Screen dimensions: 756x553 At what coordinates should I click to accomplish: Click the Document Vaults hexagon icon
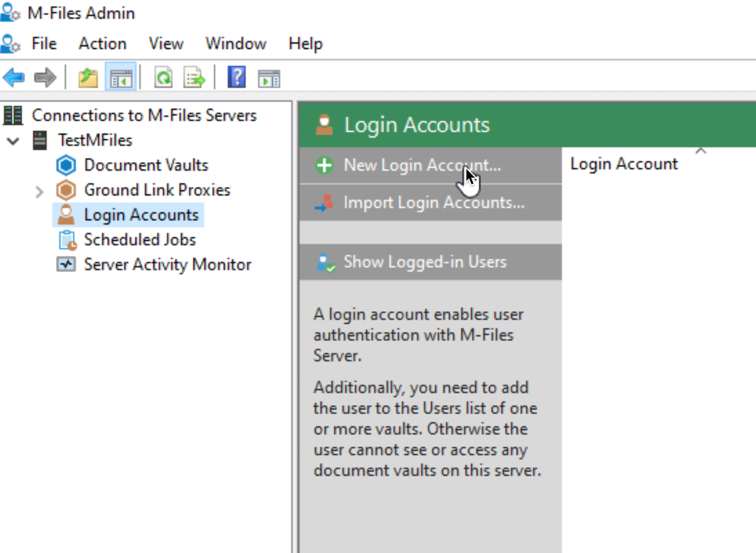click(x=66, y=165)
